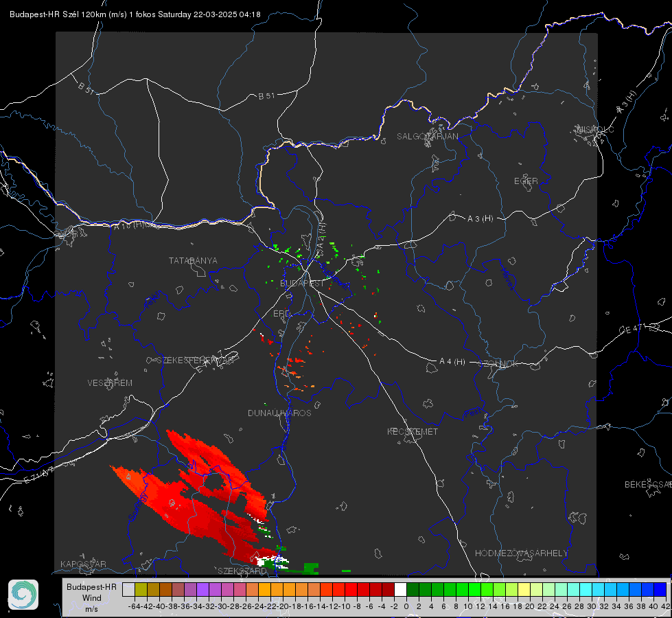
Task: Click the TATABÁNYA city label
Action: 193,261
